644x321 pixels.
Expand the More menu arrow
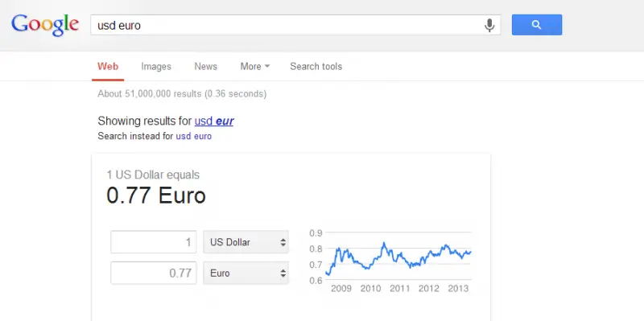click(x=267, y=66)
